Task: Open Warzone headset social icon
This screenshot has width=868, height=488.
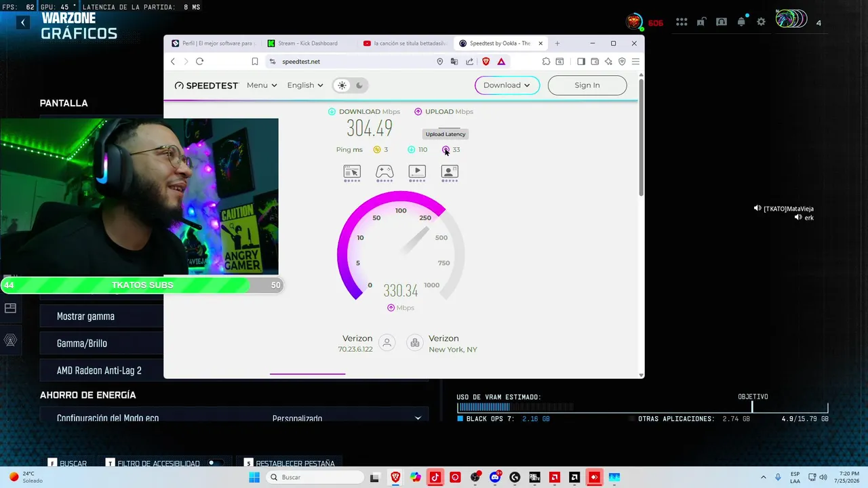Action: tap(722, 22)
